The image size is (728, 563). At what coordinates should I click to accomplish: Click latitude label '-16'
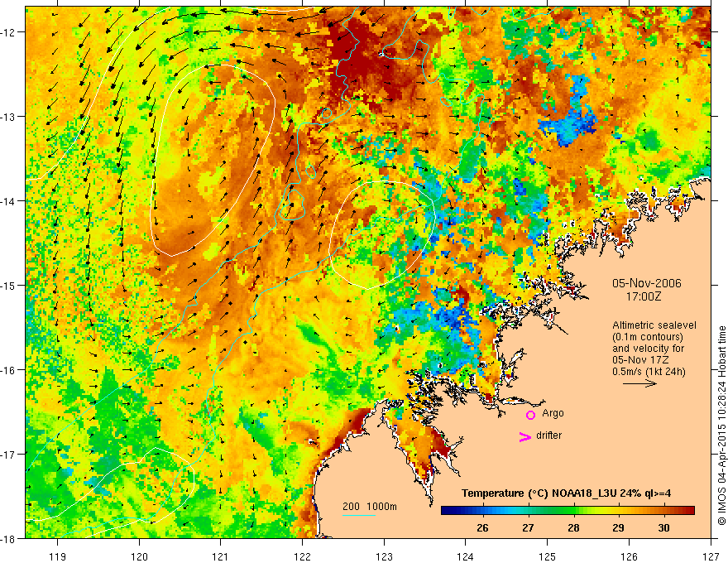[x=9, y=370]
